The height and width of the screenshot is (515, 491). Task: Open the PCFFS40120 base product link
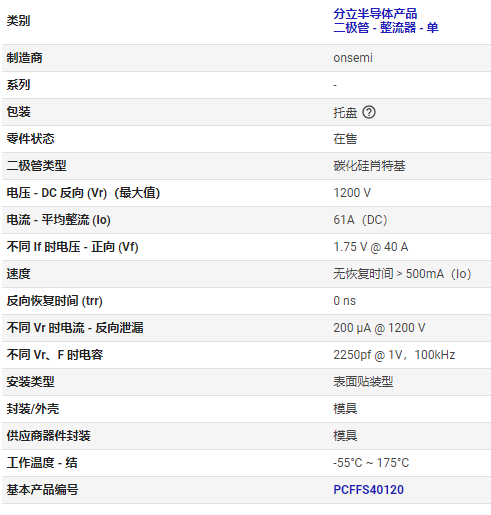click(368, 490)
